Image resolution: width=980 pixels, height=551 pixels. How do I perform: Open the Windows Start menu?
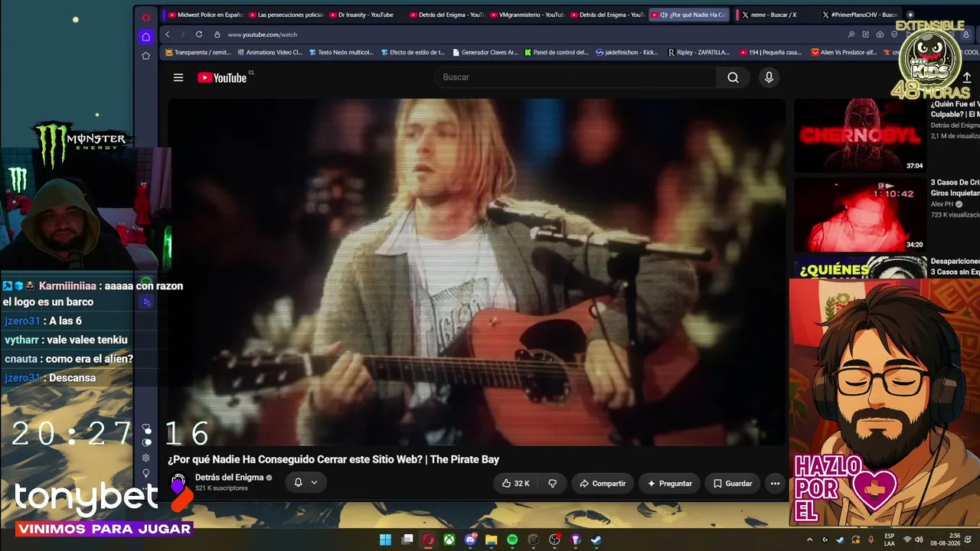pyautogui.click(x=386, y=540)
